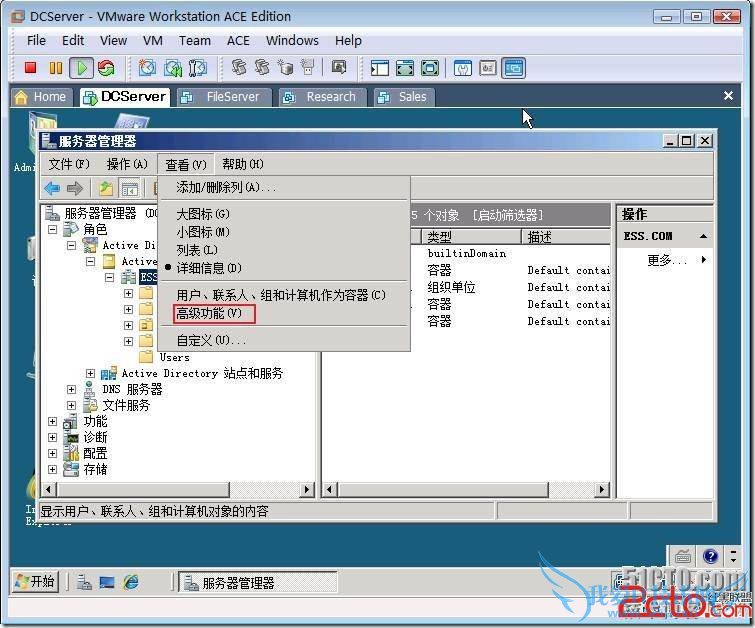Click the Show/Hide console tree icon
This screenshot has height=628, width=755.
(x=130, y=188)
